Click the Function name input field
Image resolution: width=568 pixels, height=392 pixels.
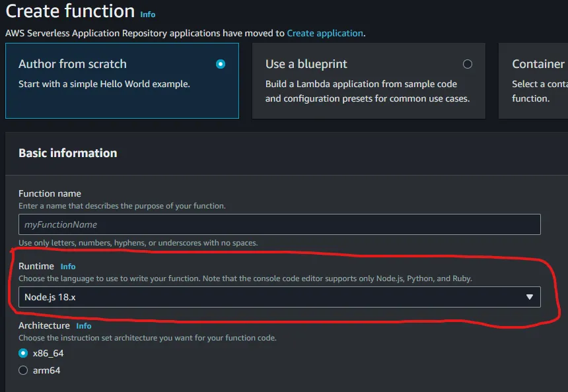[279, 224]
